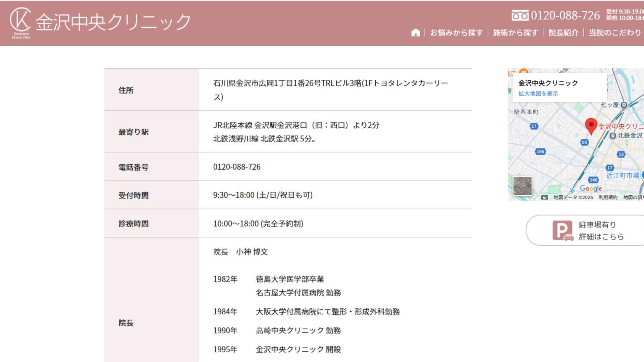Screen dimensions: 644x362
Task: Open 当院のこだわり menu item
Action: 614,33
